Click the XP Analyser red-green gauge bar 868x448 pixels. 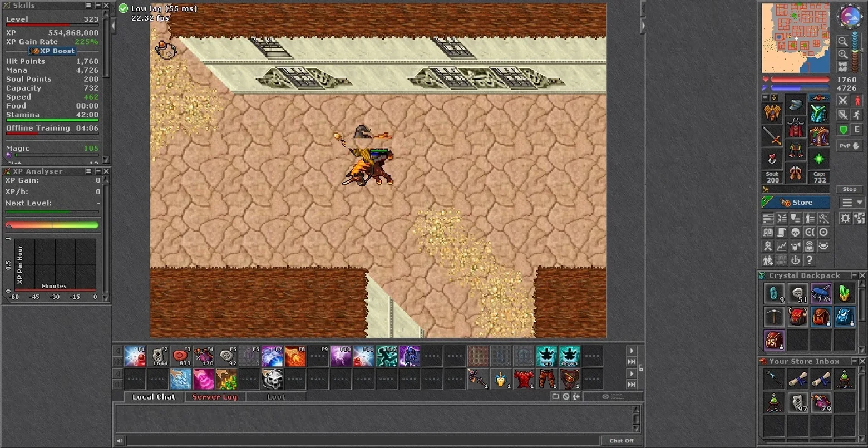pyautogui.click(x=52, y=225)
